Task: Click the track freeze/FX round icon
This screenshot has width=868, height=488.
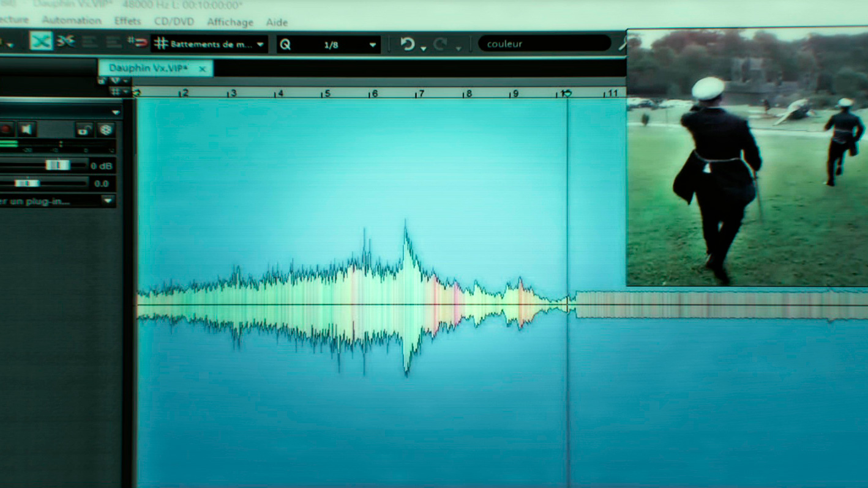Action: tap(106, 129)
